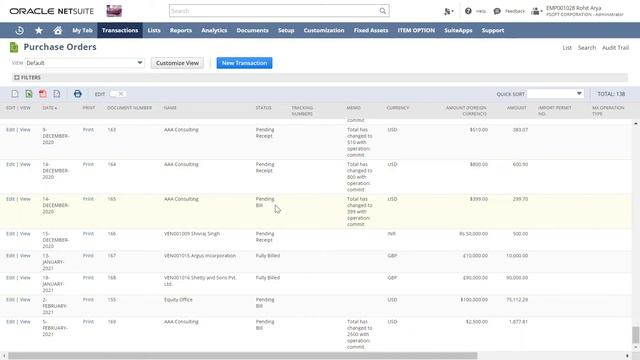Click the Customize View button
The image size is (640, 360).
pos(177,63)
